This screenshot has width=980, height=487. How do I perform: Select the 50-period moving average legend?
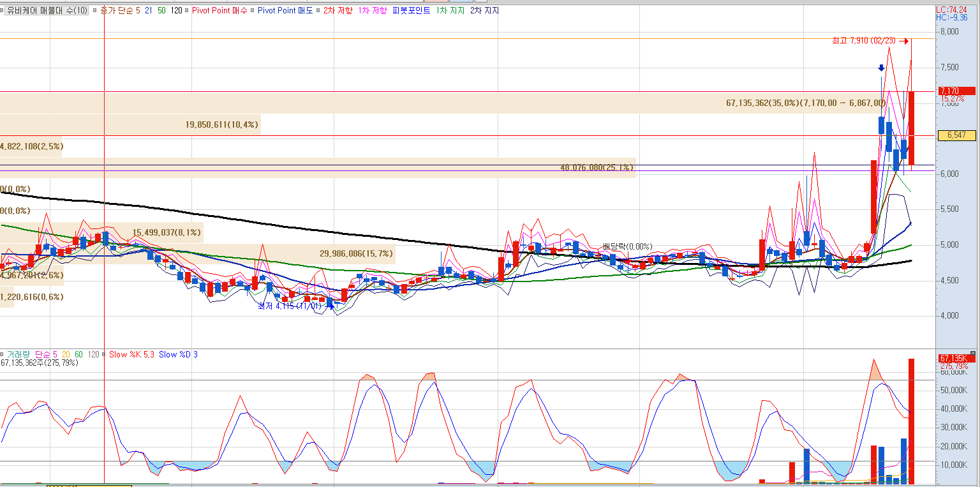tap(161, 10)
